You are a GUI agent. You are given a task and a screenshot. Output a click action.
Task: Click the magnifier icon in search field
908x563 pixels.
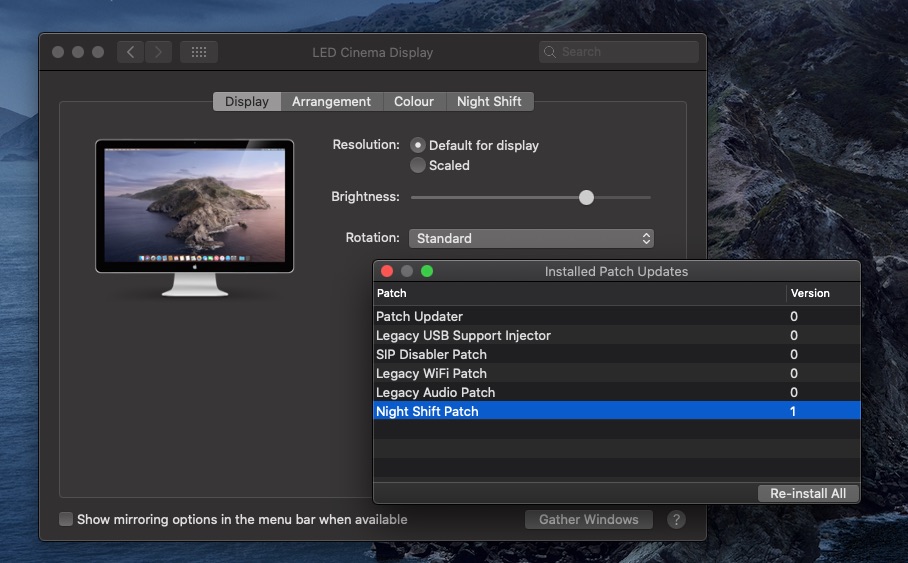550,52
